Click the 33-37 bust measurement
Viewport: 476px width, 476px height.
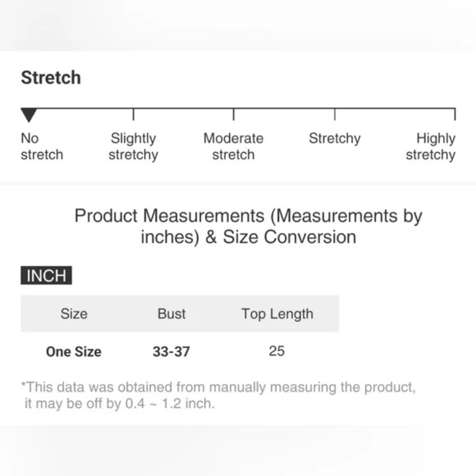tap(171, 352)
